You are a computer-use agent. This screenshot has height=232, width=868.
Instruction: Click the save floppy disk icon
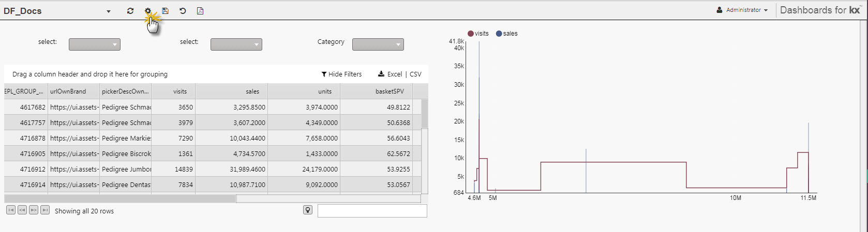(165, 11)
